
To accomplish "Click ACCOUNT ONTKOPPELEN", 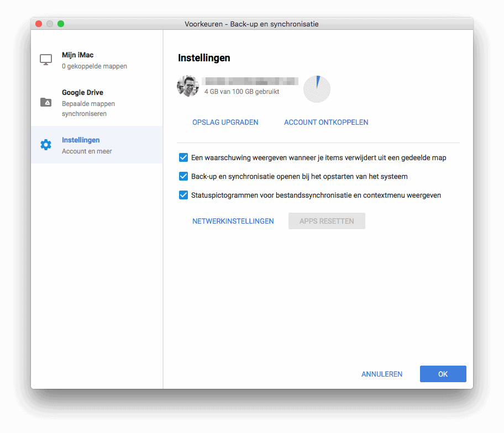I will [326, 123].
